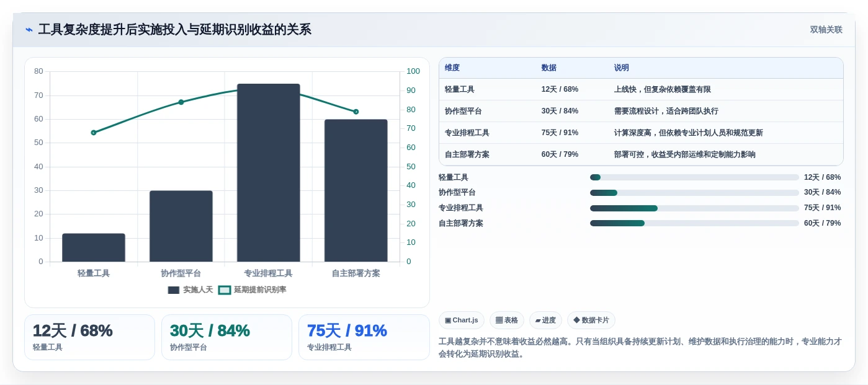Click the 协作型平台 bar in the chart
The height and width of the screenshot is (385, 868).
point(181,226)
